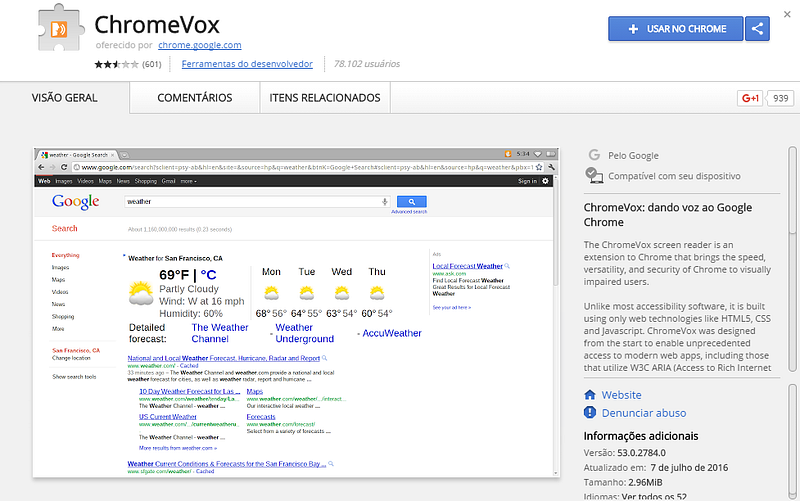Click the share icon button
Image resolution: width=800 pixels, height=501 pixels.
coord(757,29)
